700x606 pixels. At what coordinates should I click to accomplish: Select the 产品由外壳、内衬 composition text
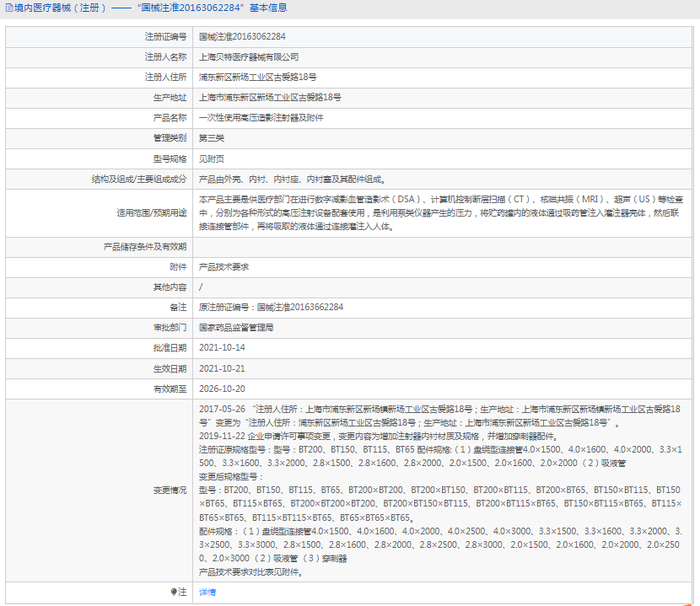pyautogui.click(x=292, y=179)
